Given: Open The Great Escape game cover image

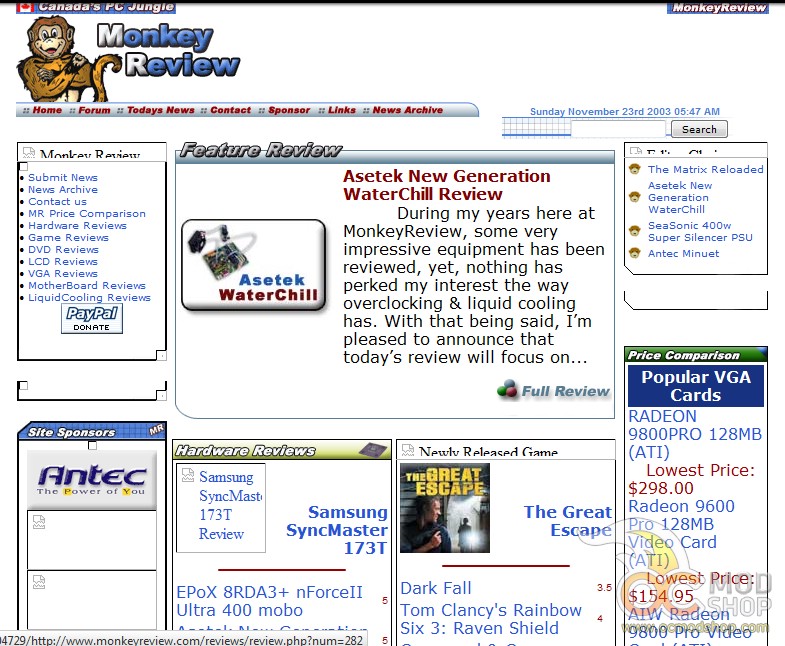Looking at the screenshot, I should pyautogui.click(x=445, y=508).
